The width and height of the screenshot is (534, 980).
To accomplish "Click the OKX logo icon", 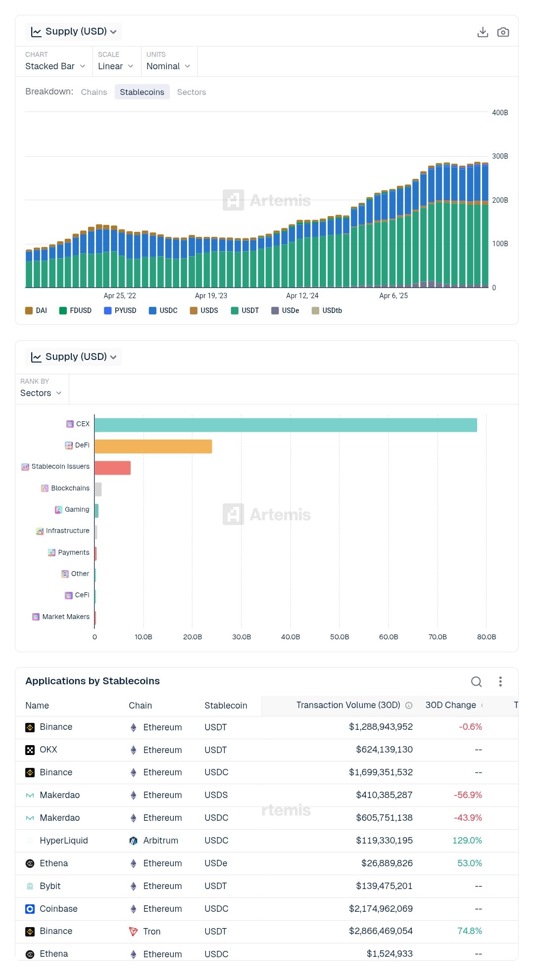I will (x=30, y=750).
